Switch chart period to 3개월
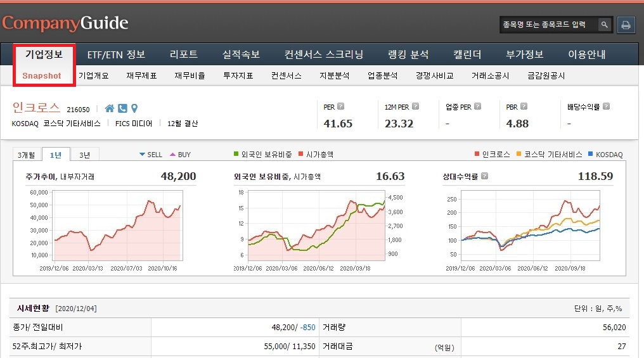Image resolution: width=644 pixels, height=358 pixels. point(26,155)
